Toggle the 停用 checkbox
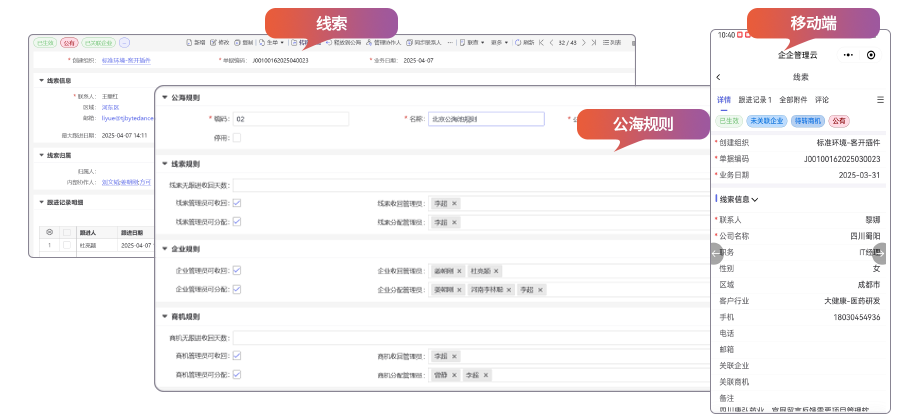Image resolution: width=900 pixels, height=418 pixels. pyautogui.click(x=237, y=137)
